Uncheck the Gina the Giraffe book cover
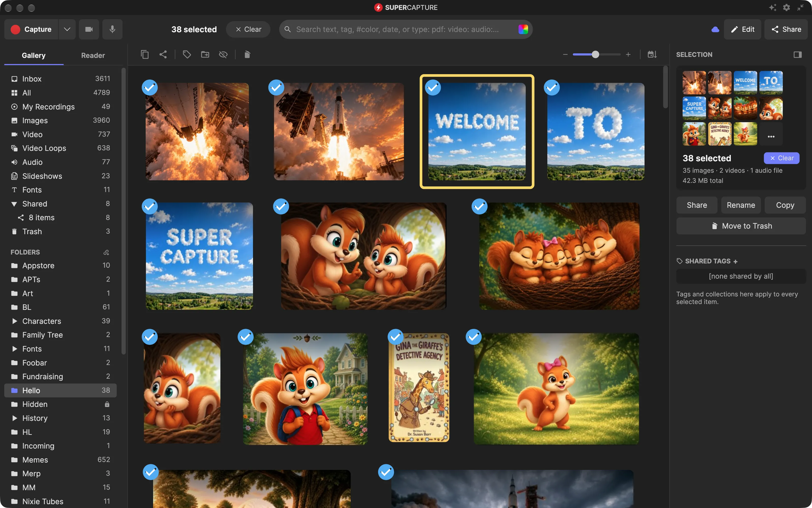The image size is (812, 508). pos(396,337)
